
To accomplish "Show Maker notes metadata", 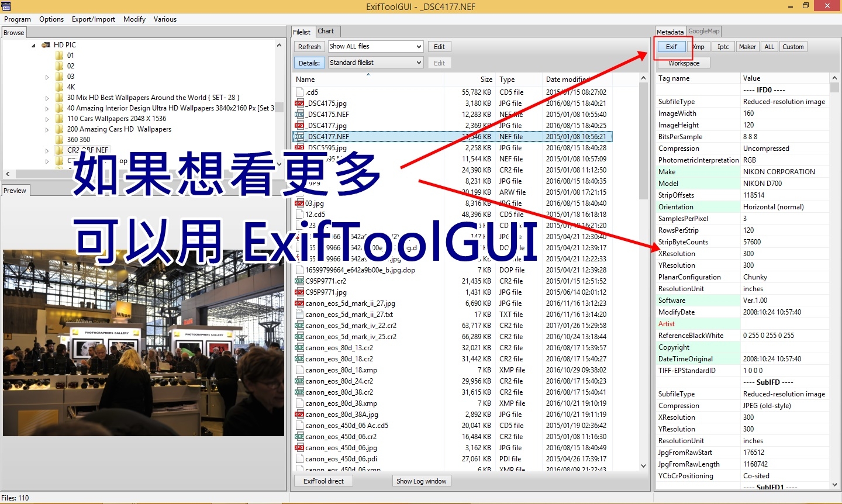I will [x=747, y=47].
